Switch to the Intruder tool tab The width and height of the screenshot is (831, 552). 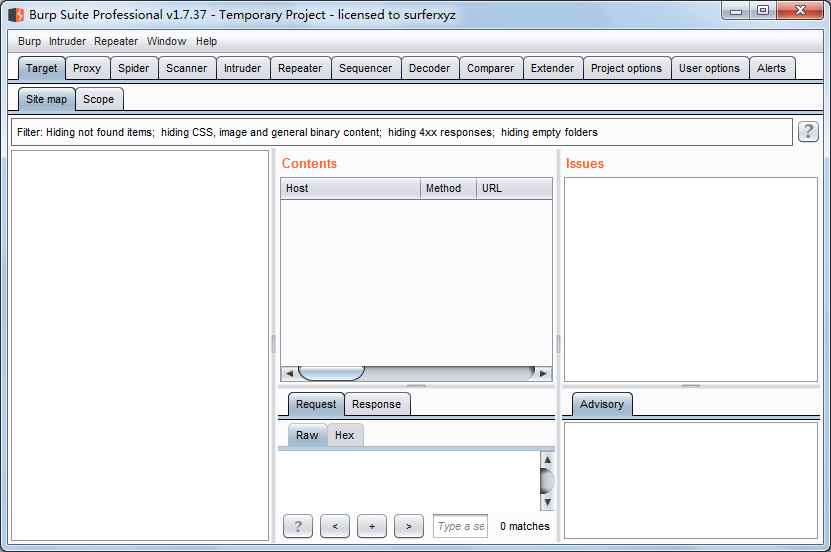(x=242, y=68)
